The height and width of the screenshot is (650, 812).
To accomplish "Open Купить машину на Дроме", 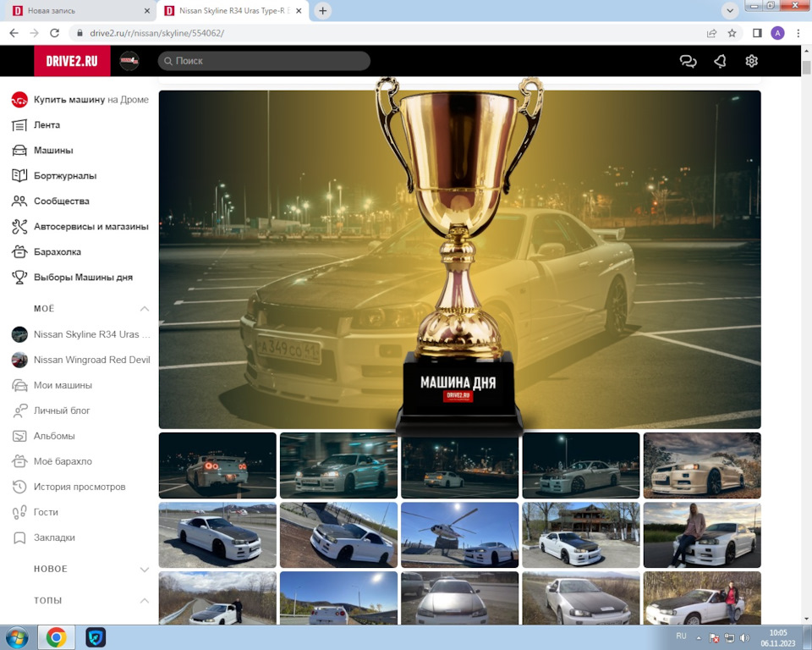I will (x=80, y=100).
